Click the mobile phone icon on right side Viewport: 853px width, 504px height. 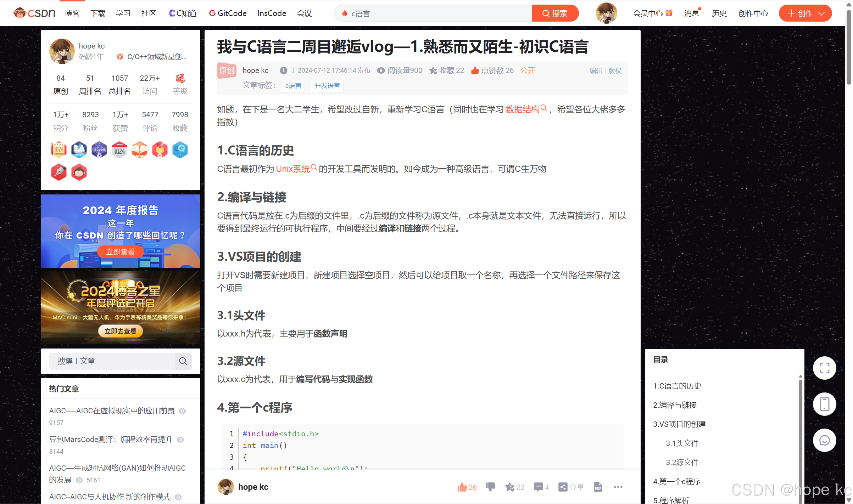pos(824,404)
